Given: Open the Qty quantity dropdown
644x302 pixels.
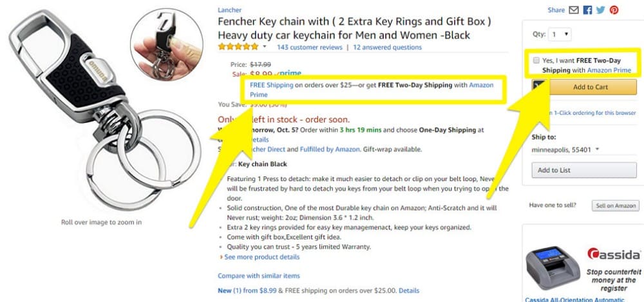Looking at the screenshot, I should pos(559,34).
